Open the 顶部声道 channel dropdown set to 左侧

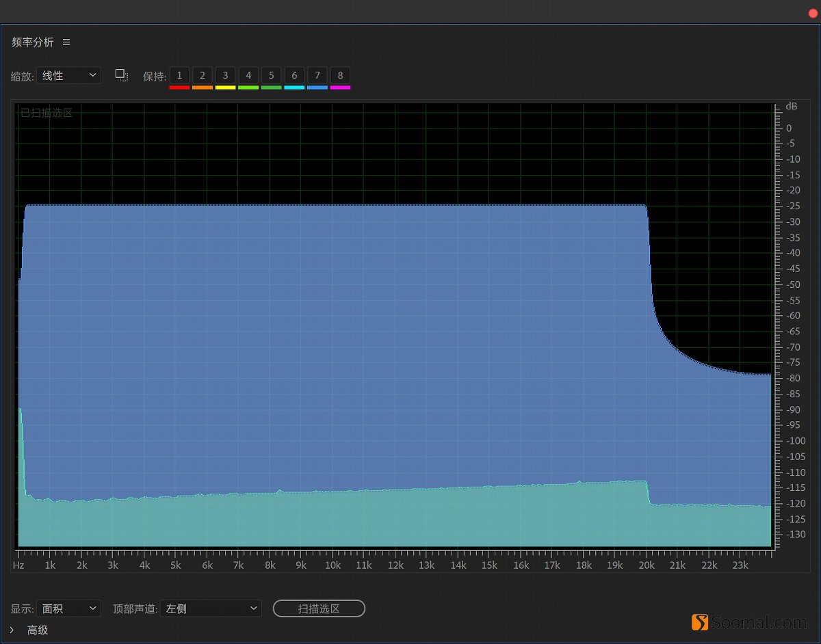(211, 608)
